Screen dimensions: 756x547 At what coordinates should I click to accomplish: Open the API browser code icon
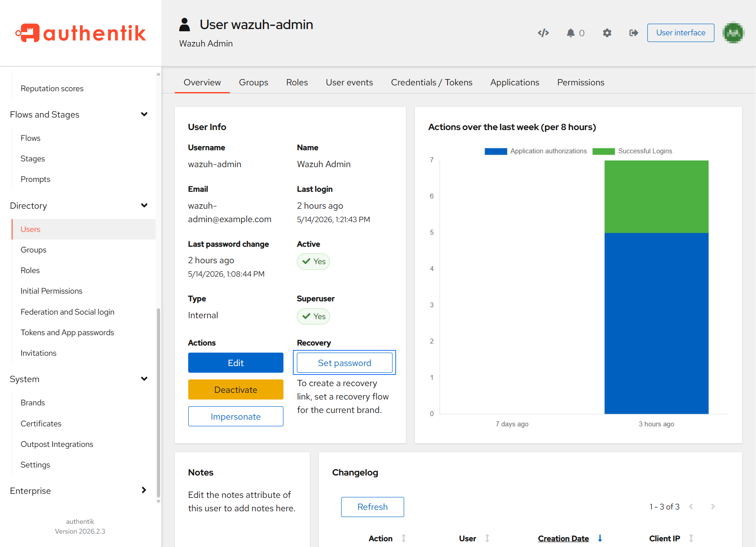(x=543, y=33)
